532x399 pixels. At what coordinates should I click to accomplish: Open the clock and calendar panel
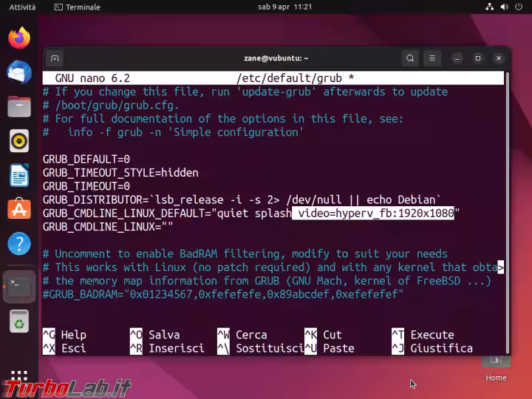pos(284,7)
